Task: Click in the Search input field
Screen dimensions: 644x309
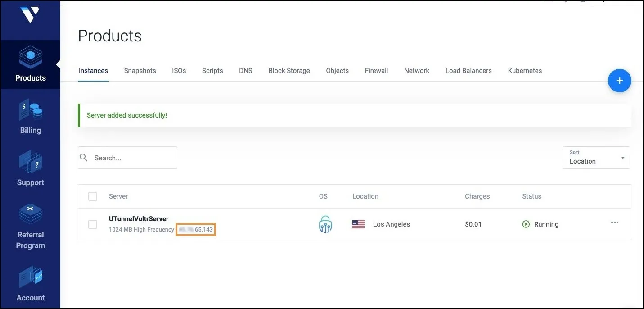Action: pos(127,158)
